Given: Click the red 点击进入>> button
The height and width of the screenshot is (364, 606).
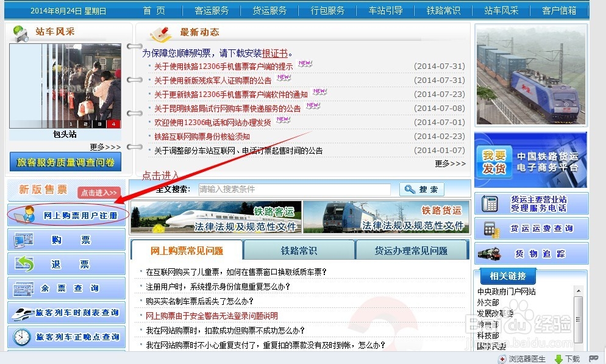Looking at the screenshot, I should click(99, 193).
